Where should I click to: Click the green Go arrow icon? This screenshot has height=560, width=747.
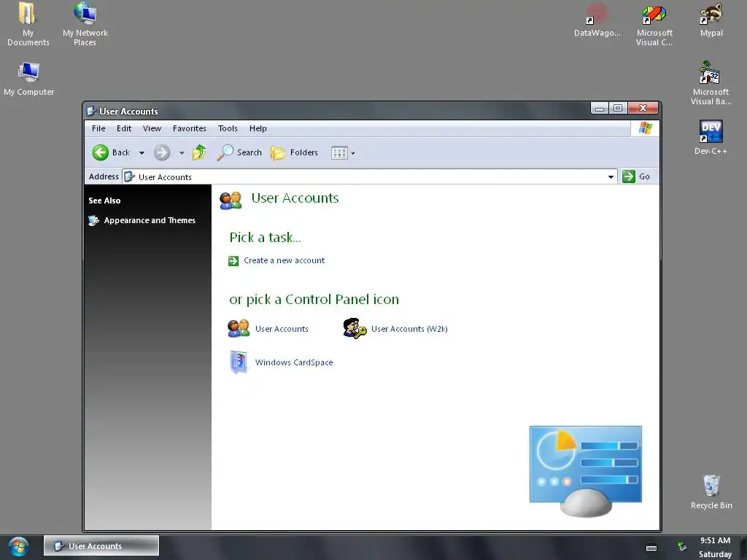coord(629,176)
